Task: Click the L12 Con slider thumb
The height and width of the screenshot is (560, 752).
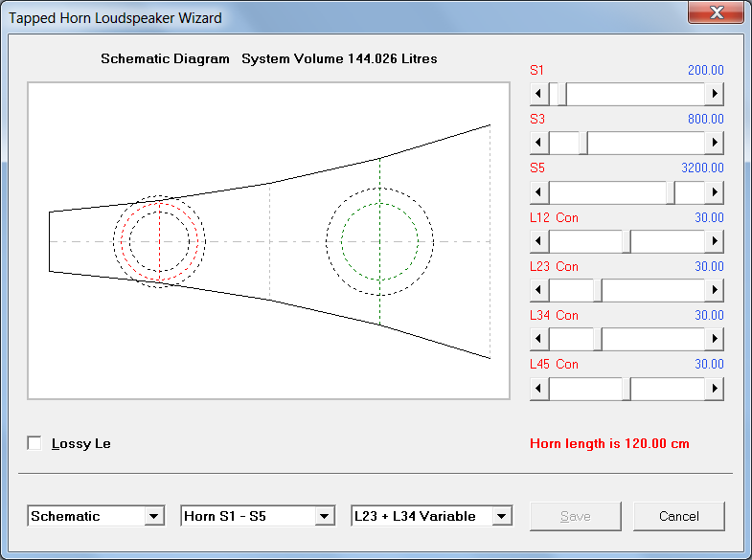Action: (627, 241)
